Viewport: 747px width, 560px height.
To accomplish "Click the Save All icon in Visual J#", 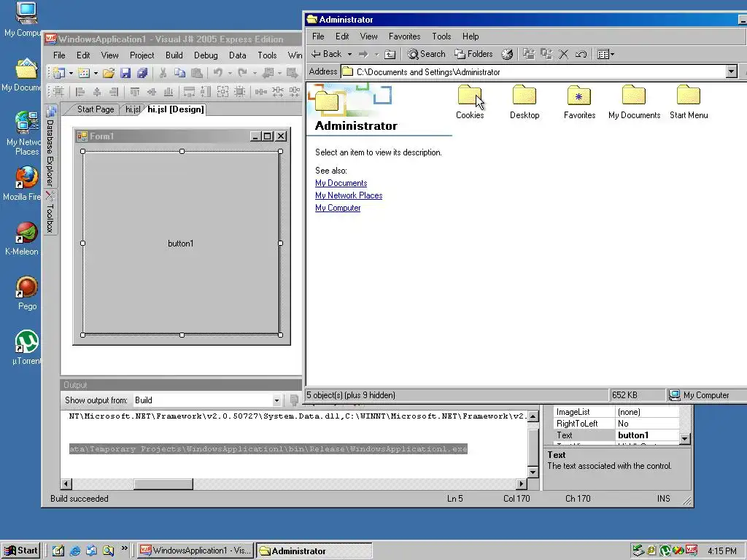I will pyautogui.click(x=142, y=73).
